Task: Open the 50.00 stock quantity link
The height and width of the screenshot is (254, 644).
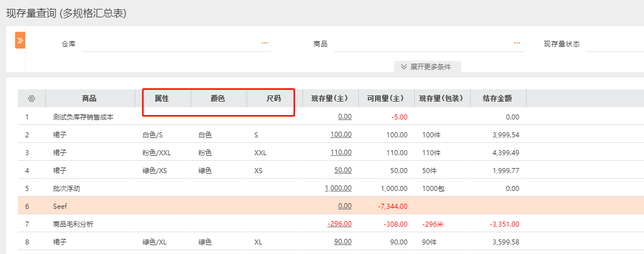Action: tap(343, 170)
